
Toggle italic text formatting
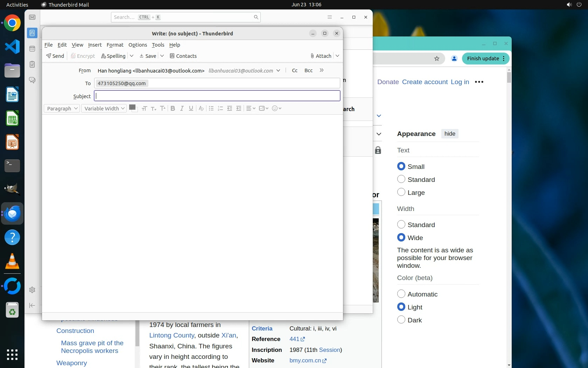click(182, 108)
